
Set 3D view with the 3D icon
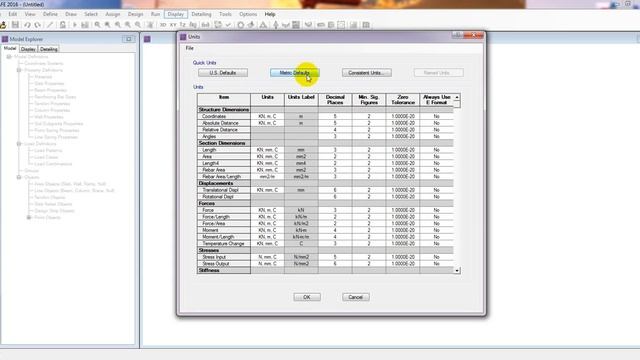pos(163,25)
